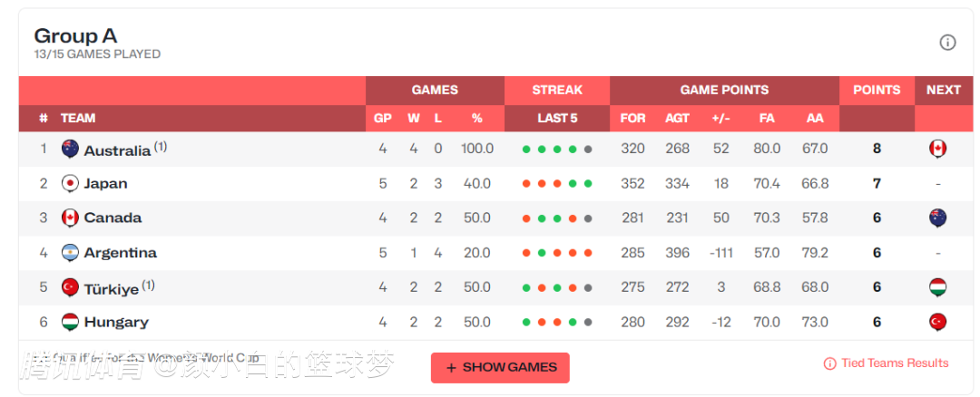Click the win percentage column header
The height and width of the screenshot is (397, 980).
[x=476, y=118]
